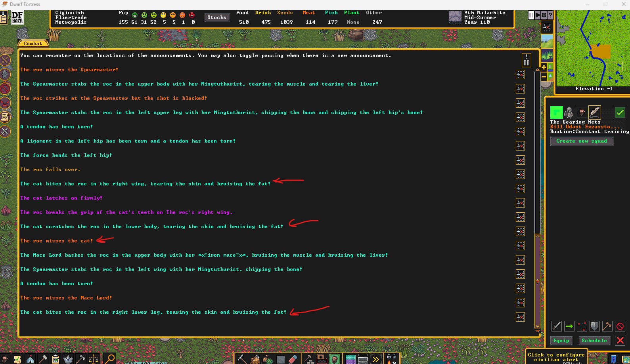Recenter on 'The roc misses the Mace Lord!' announcement
Screen dimensions: 630x364
[520, 303]
